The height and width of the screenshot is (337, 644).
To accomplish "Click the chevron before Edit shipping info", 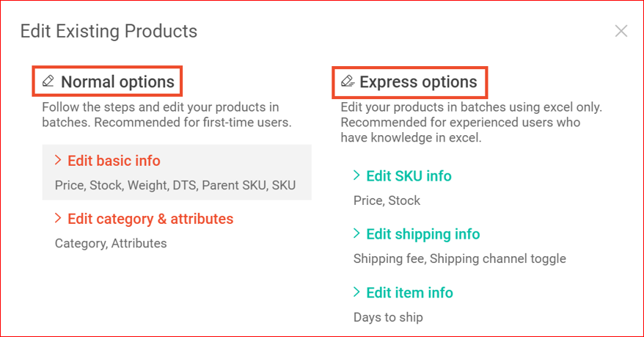I will (356, 234).
